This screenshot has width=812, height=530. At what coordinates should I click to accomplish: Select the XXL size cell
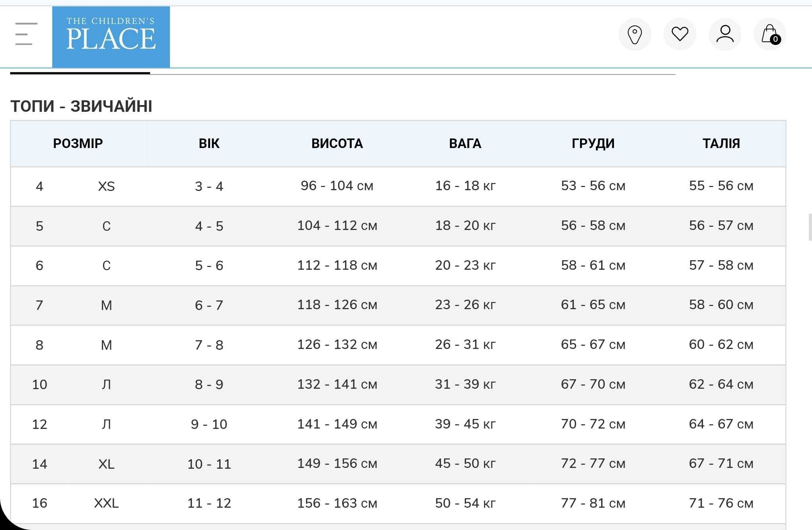point(106,503)
